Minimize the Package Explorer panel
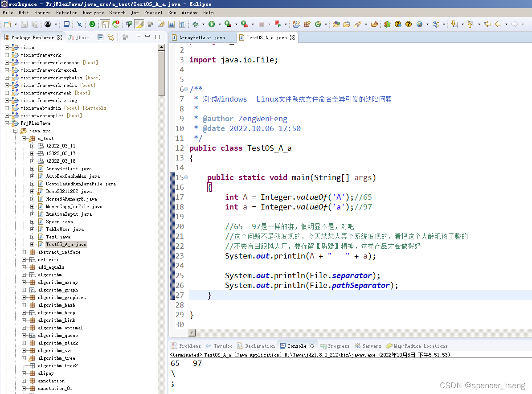Viewport: 532px width, 394px height. tap(147, 36)
